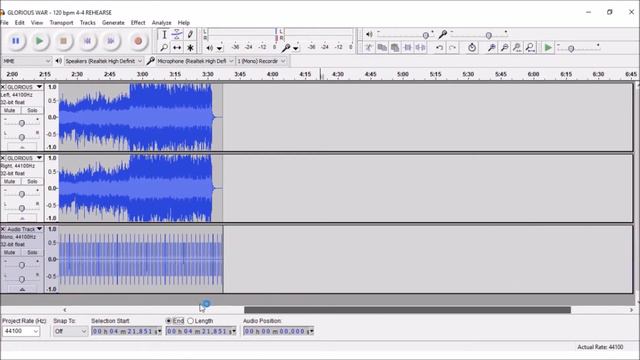Select the Multi-tool asterisk icon
The image size is (640, 360).
[190, 48]
